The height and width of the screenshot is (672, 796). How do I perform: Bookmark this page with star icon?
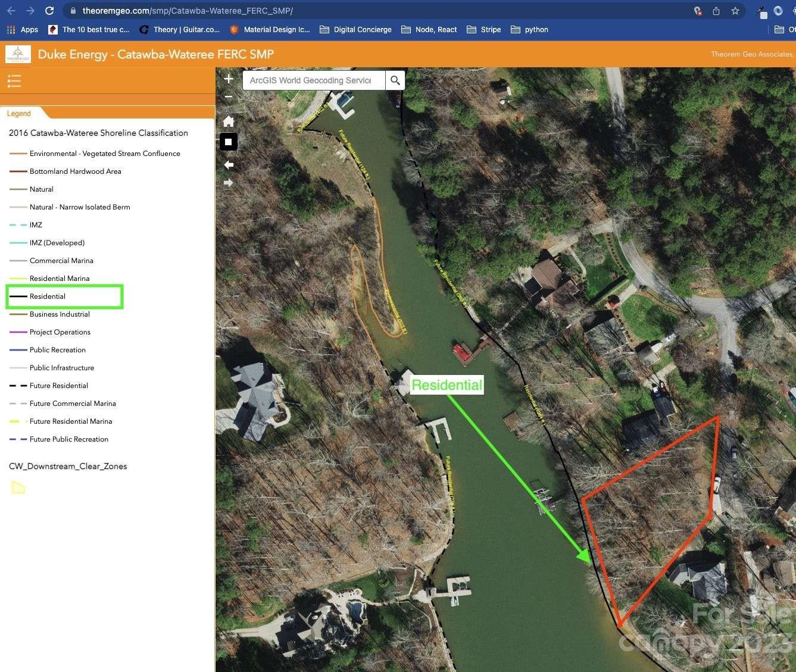(x=735, y=11)
